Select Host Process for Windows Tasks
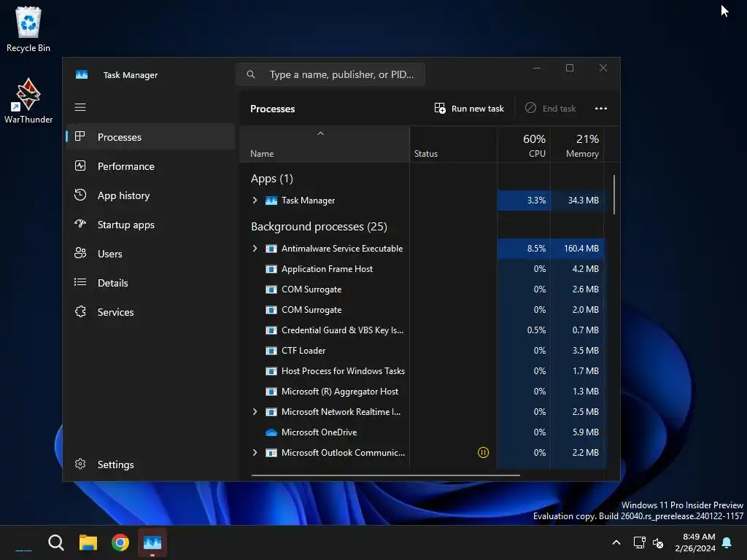The width and height of the screenshot is (747, 560). point(422,371)
